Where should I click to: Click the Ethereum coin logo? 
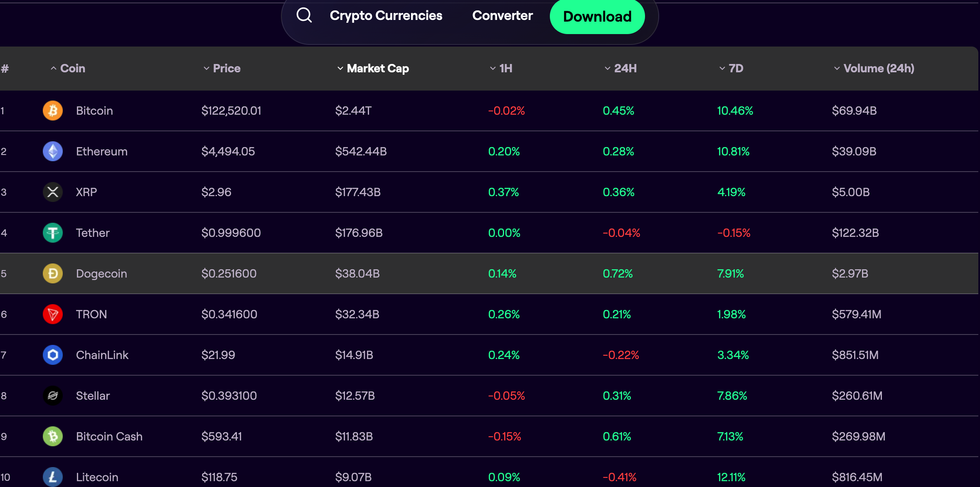point(53,151)
